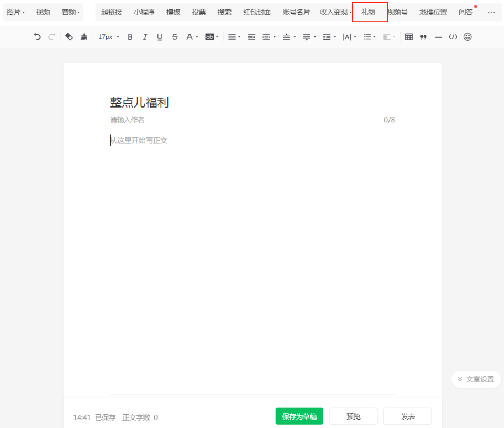Insert a 红包封面 cover
The height and width of the screenshot is (428, 504).
(257, 12)
